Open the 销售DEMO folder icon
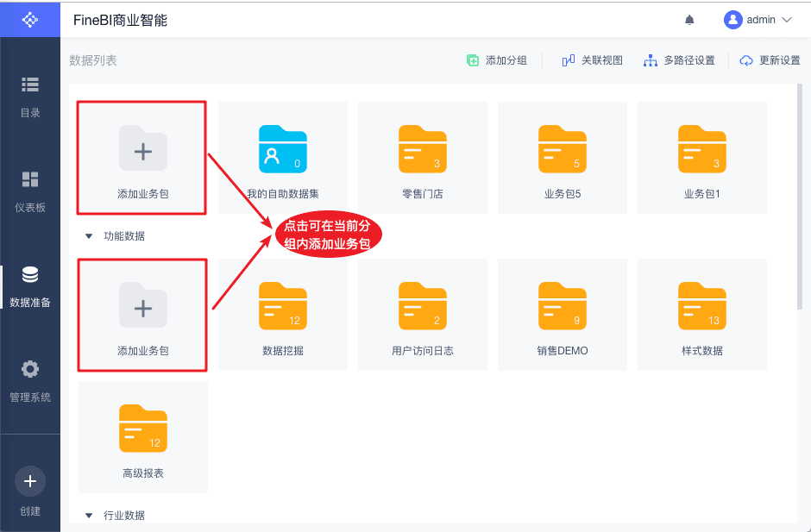Screen dimensions: 811x532 click(x=563, y=306)
